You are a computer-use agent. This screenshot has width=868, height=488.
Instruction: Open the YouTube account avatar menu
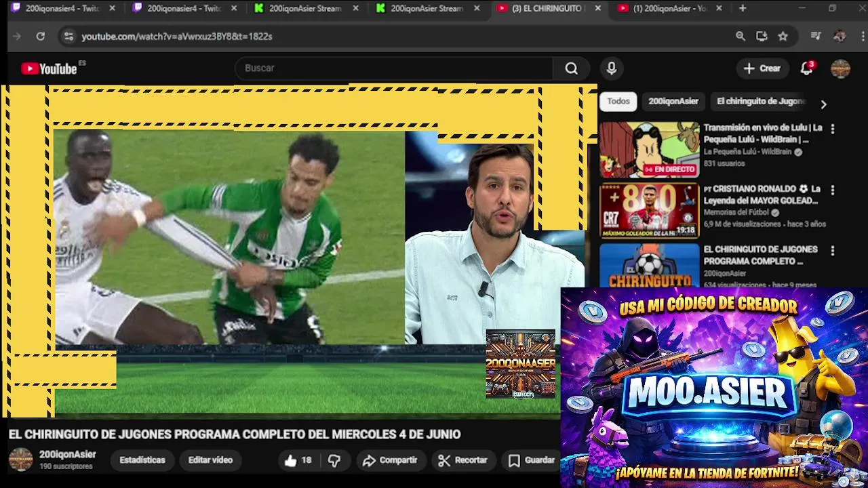tap(841, 68)
